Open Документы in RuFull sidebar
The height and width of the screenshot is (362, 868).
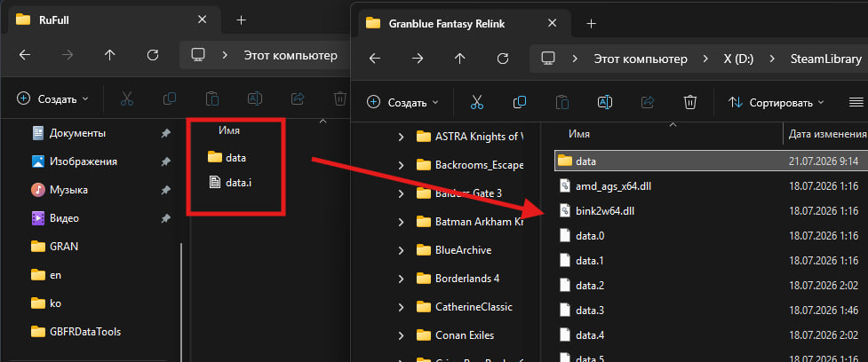77,133
